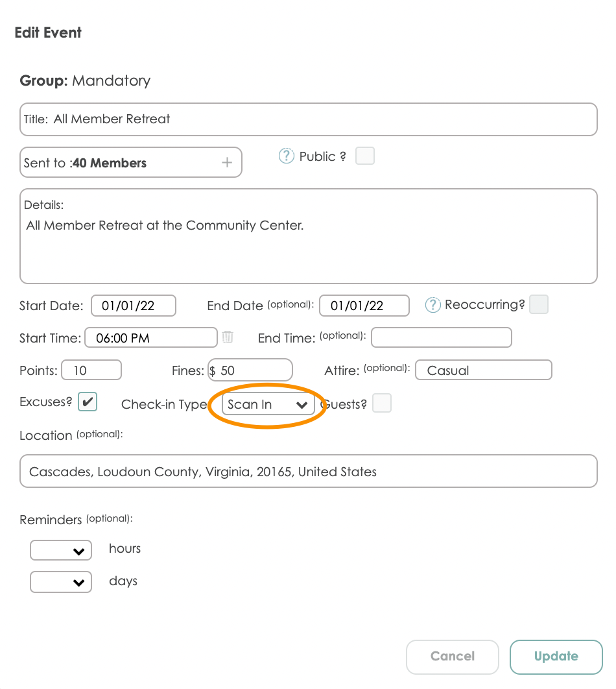616x689 pixels.
Task: Edit the Fines amount 50
Action: point(250,370)
